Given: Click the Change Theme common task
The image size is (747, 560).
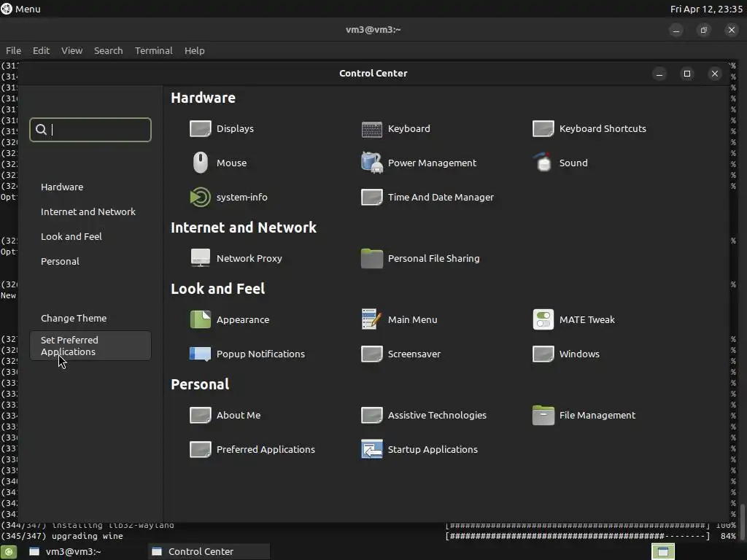Looking at the screenshot, I should pyautogui.click(x=74, y=318).
